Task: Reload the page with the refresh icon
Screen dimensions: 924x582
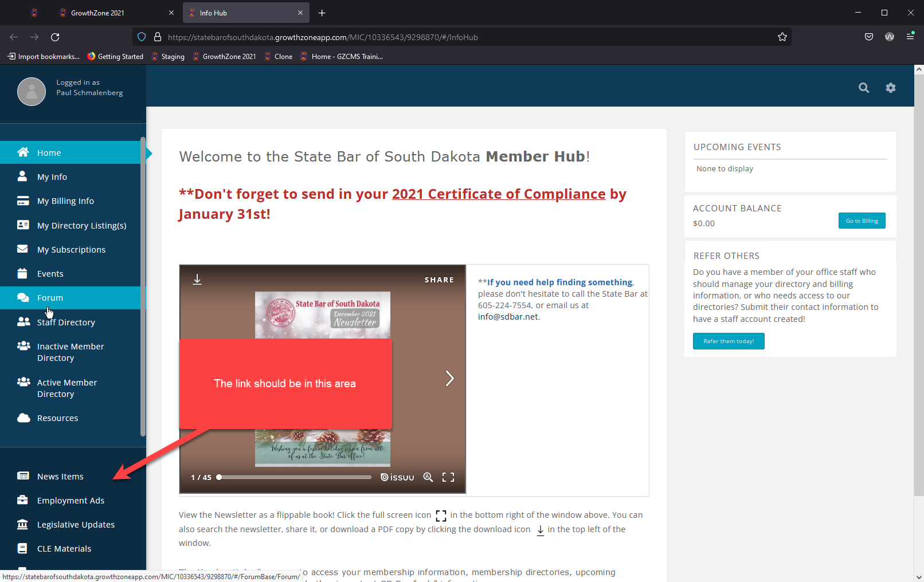Action: click(x=55, y=37)
